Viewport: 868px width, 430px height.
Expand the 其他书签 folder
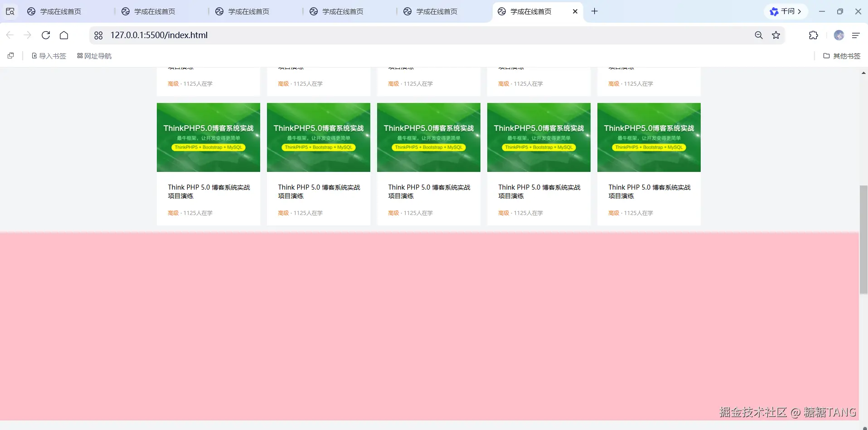click(x=842, y=56)
